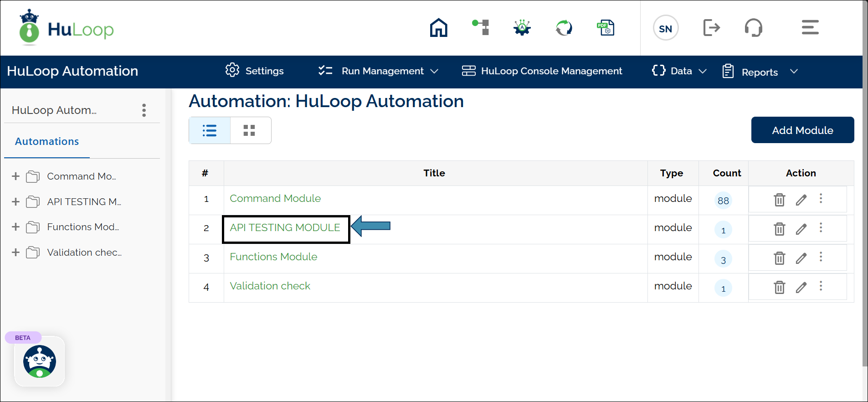
Task: Open the API TESTING MODULE link
Action: tap(285, 228)
